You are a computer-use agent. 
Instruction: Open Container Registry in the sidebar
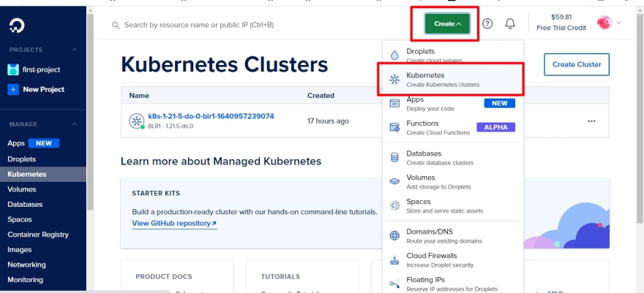(x=38, y=235)
